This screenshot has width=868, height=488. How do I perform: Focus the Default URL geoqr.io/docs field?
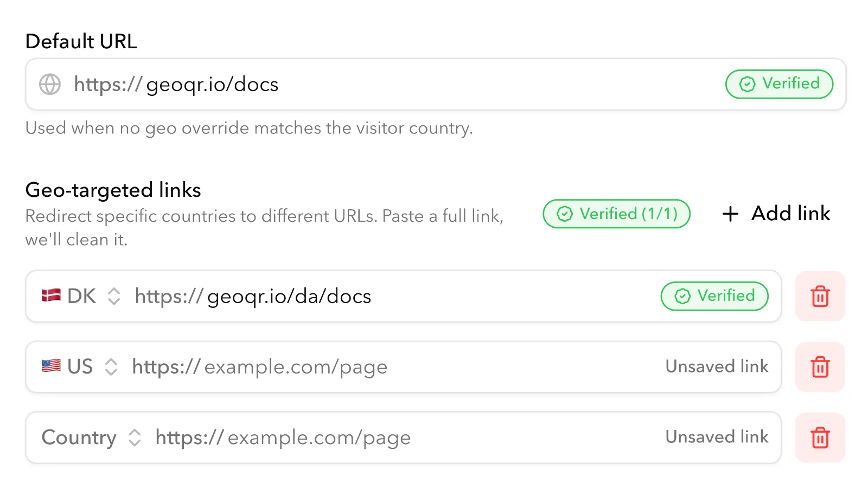point(380,85)
